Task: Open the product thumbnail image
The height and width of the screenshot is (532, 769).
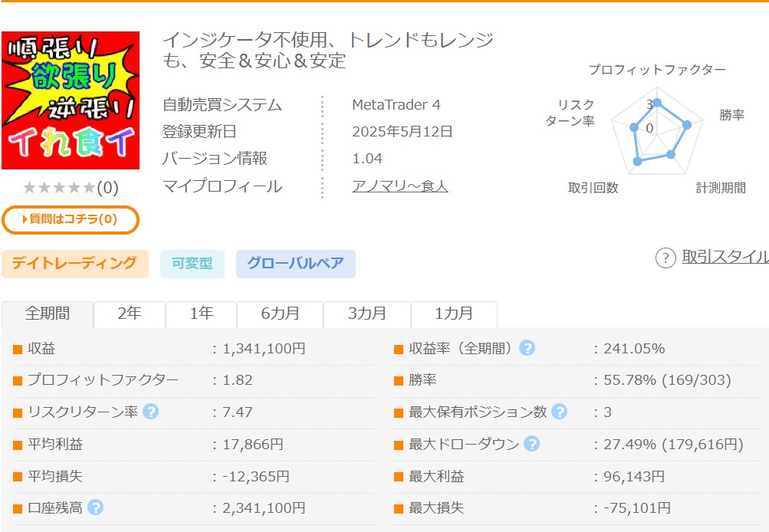Action: 71,100
